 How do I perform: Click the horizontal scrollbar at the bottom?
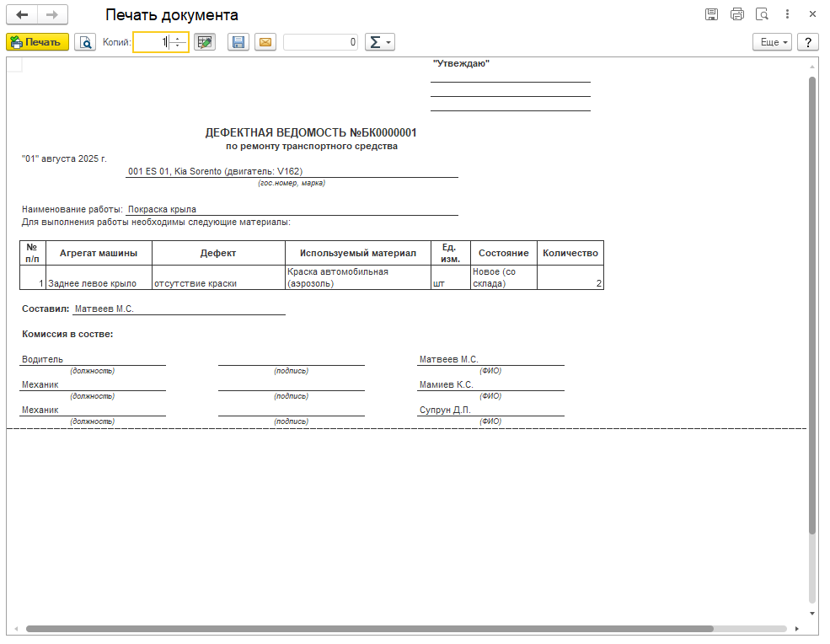(x=369, y=629)
